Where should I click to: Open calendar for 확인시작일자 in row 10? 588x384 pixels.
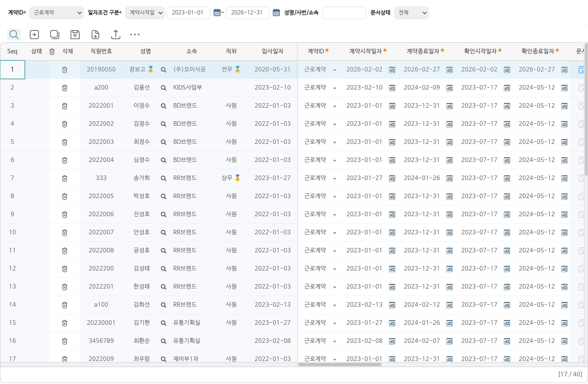[507, 232]
